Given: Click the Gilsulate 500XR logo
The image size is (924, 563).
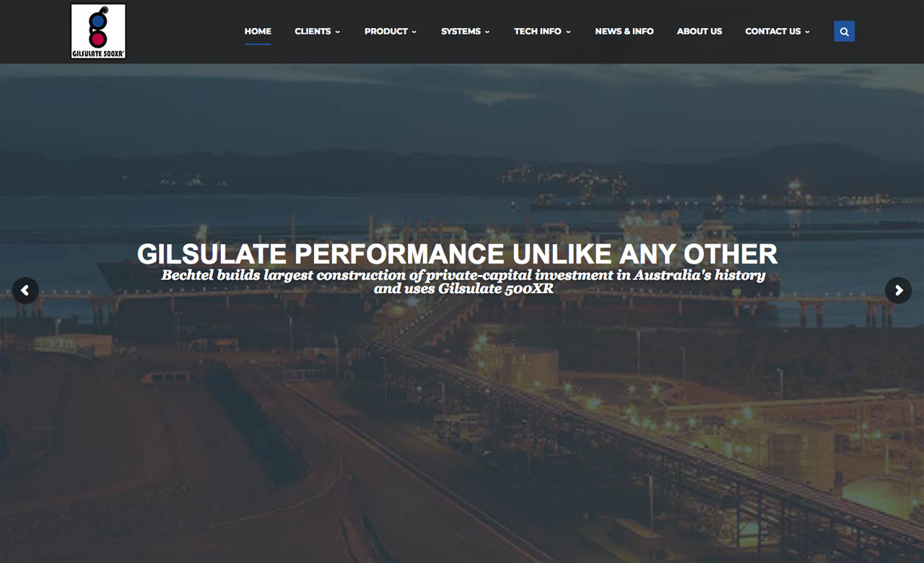Looking at the screenshot, I should point(98,31).
